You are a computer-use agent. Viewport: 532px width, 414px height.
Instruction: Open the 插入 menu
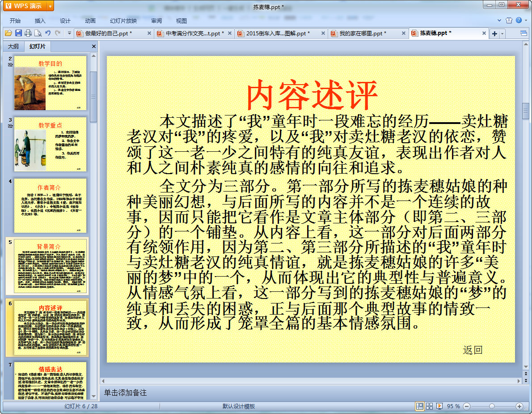(x=40, y=21)
